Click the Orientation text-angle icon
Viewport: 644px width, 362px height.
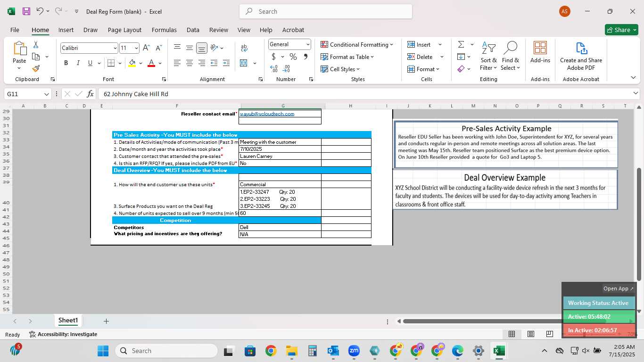pos(214,48)
